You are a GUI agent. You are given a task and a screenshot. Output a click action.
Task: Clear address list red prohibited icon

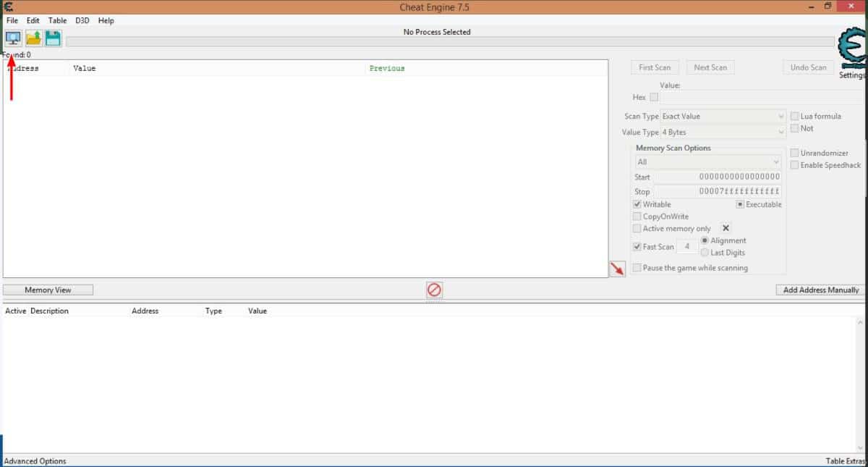(434, 290)
